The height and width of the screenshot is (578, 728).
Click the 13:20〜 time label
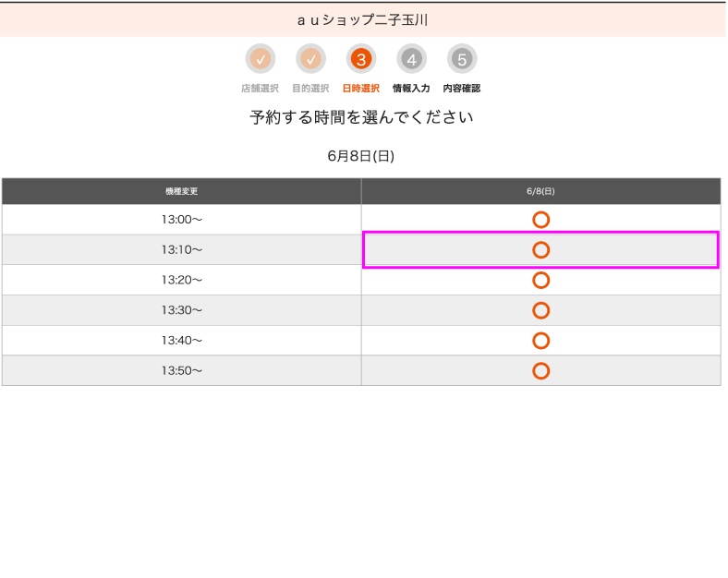point(181,280)
